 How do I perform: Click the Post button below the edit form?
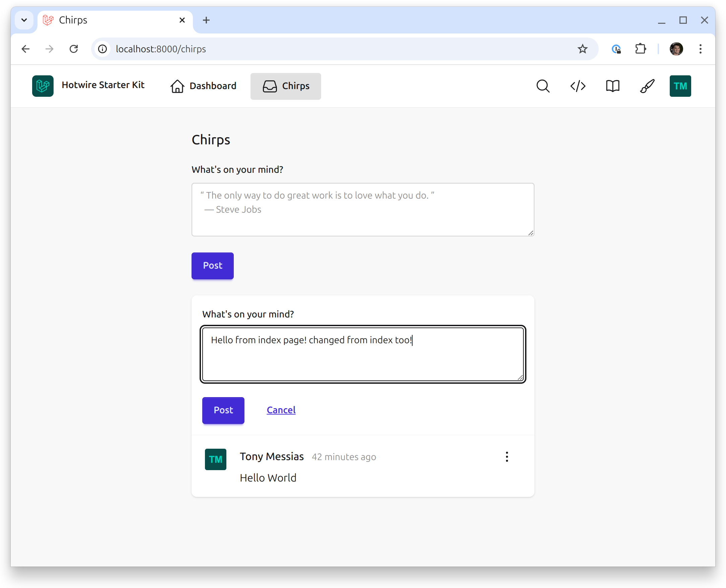[223, 410]
